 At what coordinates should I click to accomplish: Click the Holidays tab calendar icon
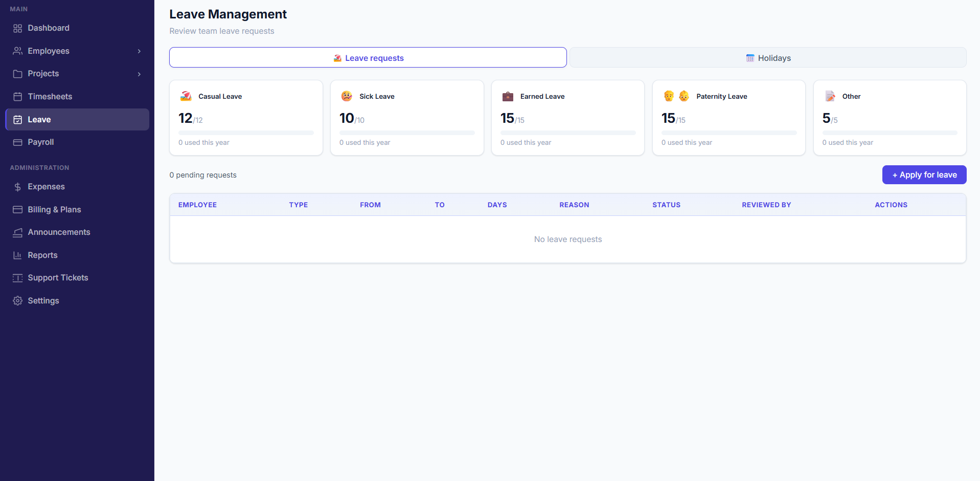(x=750, y=58)
